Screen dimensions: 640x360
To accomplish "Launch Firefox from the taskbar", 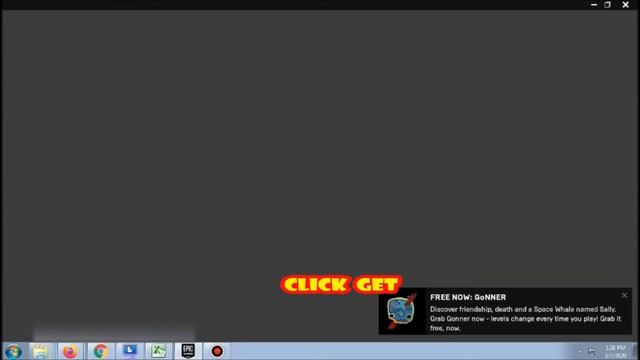I will point(70,351).
